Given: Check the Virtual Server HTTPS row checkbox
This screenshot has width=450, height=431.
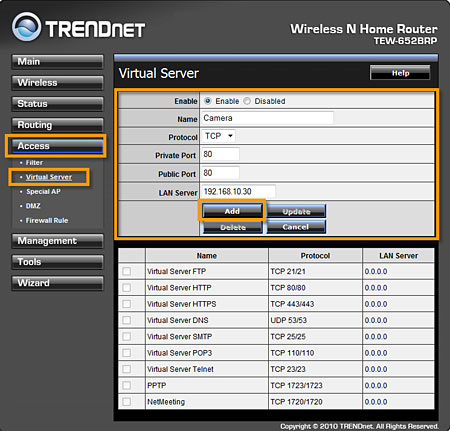Looking at the screenshot, I should pyautogui.click(x=126, y=304).
